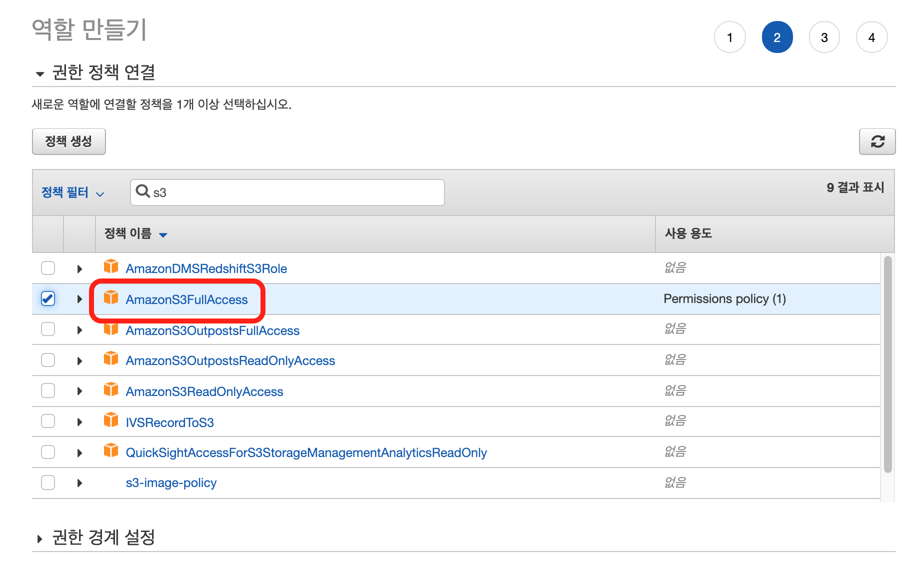Click the policy search field containing s3

click(287, 192)
